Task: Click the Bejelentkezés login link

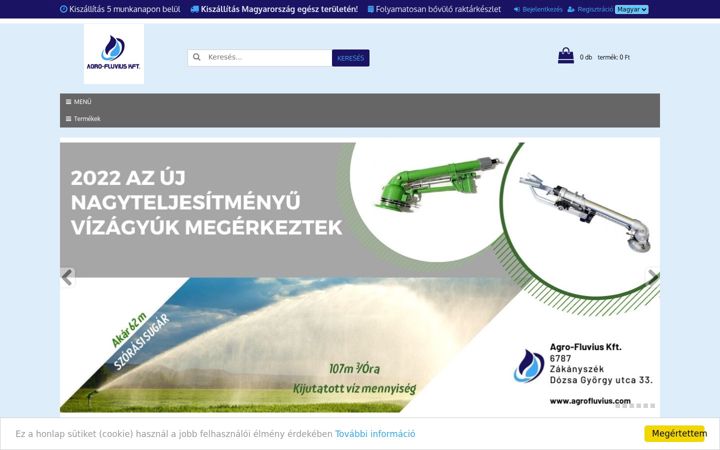Action: click(542, 9)
